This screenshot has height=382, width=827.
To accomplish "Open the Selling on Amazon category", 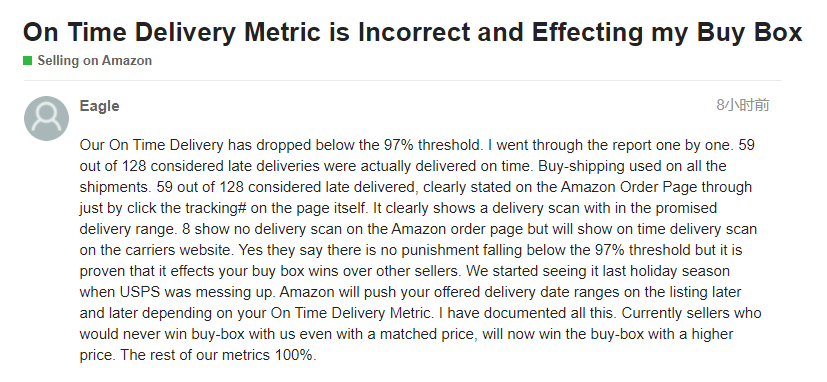I will coord(94,61).
